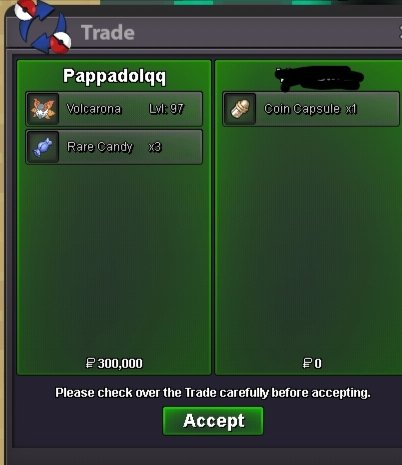402x465 pixels.
Task: Click the Rare Candy item icon
Action: pos(43,147)
